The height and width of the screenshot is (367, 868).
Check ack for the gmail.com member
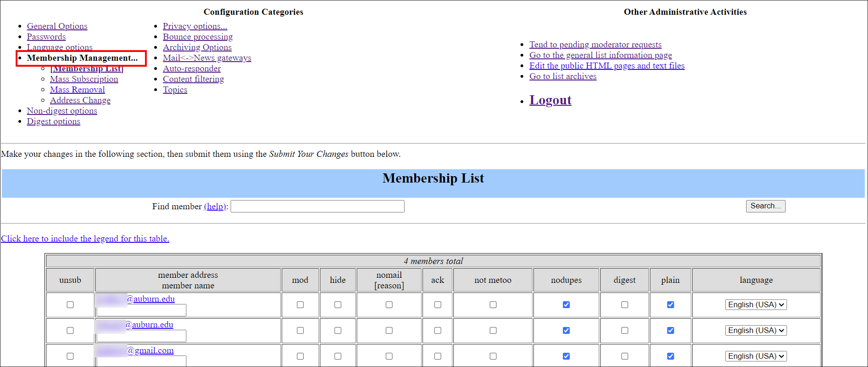coord(438,356)
